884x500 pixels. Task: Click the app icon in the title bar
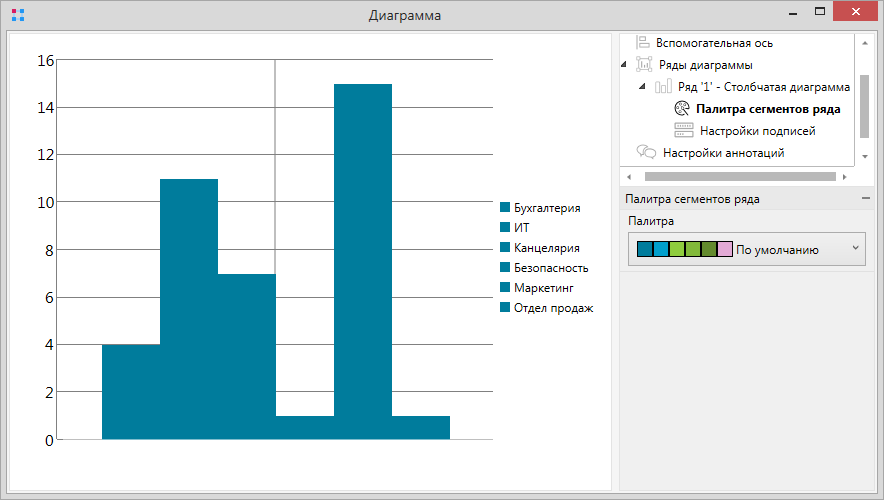pos(17,15)
